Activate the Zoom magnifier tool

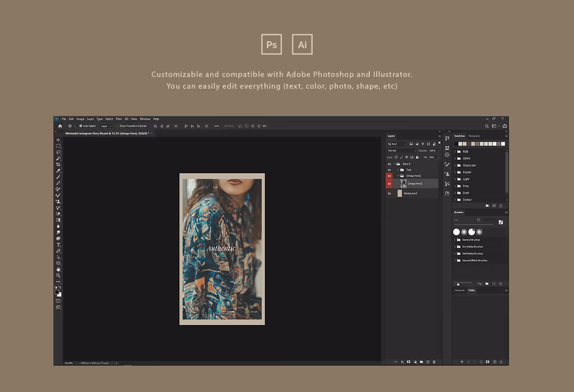tap(58, 275)
